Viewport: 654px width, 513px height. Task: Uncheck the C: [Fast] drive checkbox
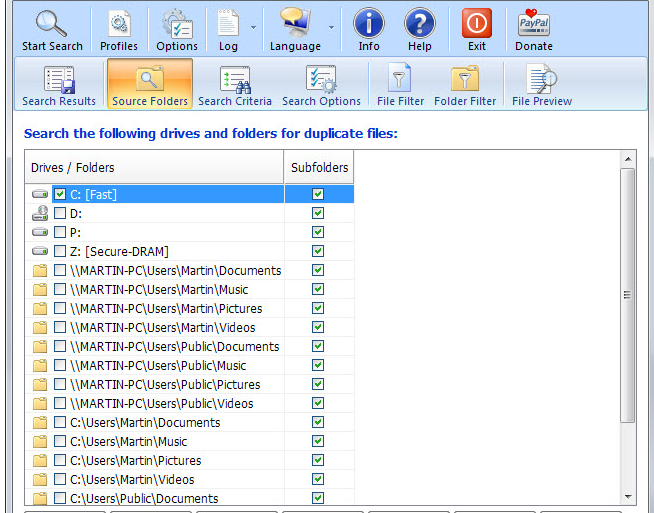60,194
